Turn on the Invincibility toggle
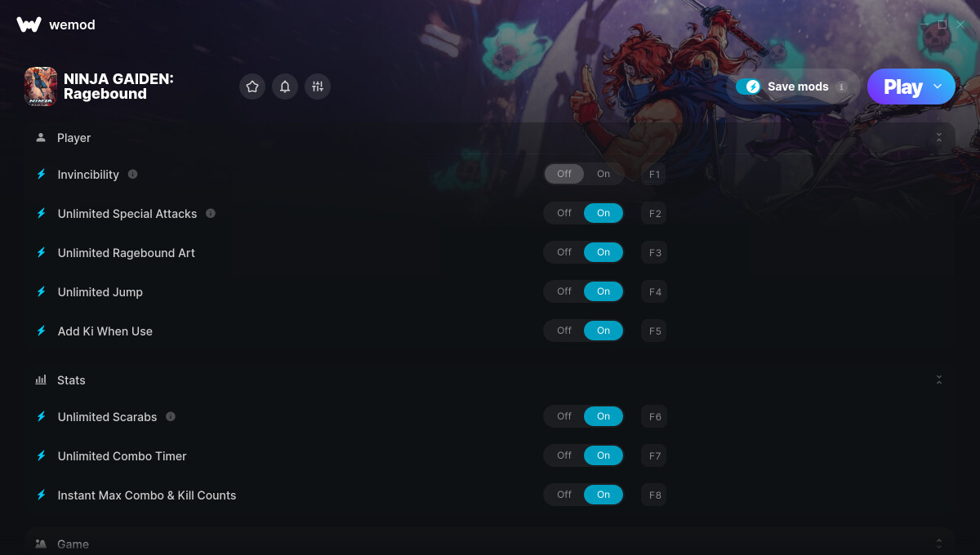Screen dimensions: 980x555 coord(604,174)
